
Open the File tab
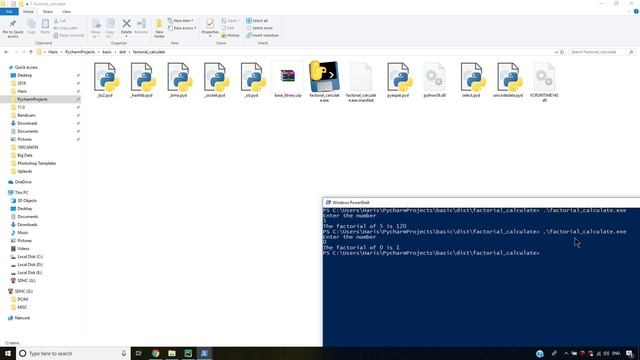[9, 11]
